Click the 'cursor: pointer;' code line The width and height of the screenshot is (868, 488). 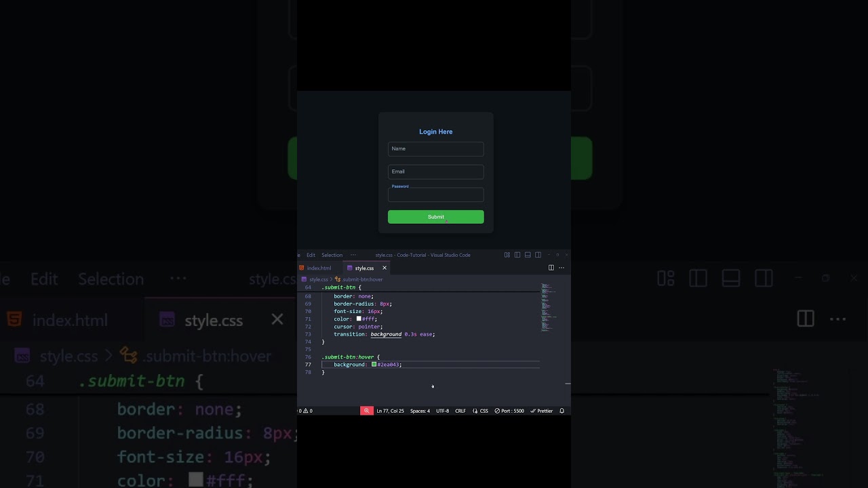coord(358,327)
